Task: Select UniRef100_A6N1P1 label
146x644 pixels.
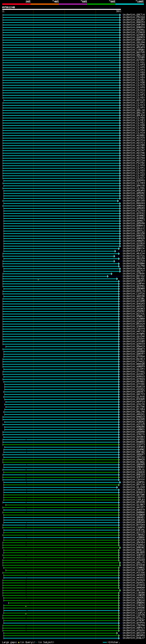Action: tap(133, 241)
